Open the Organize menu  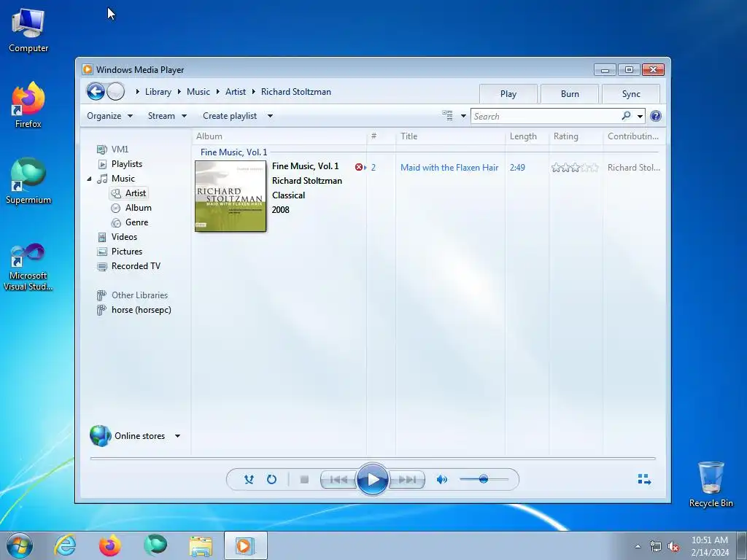tap(109, 116)
